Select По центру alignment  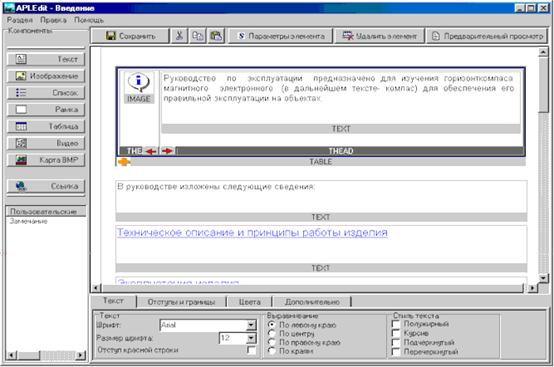(271, 333)
